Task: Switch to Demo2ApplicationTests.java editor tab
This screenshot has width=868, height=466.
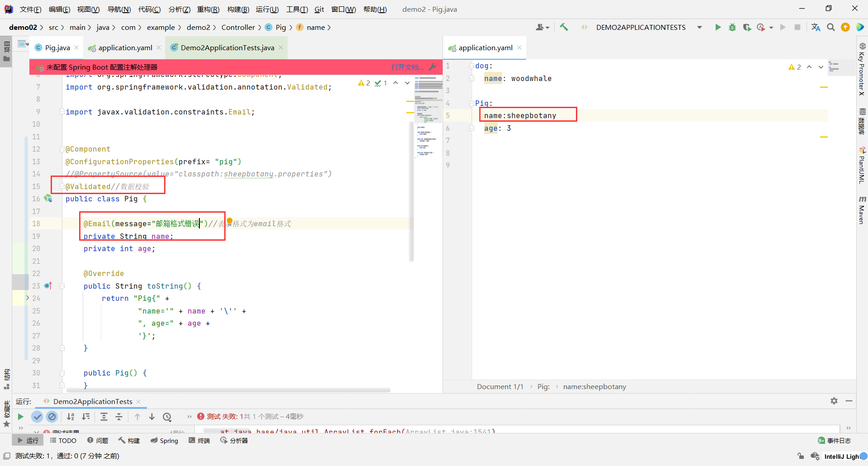Action: tap(227, 48)
